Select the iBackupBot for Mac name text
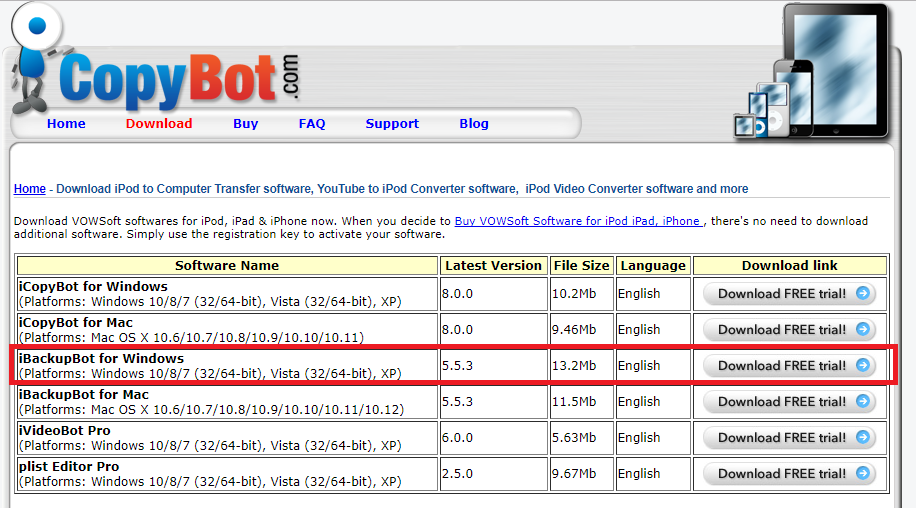This screenshot has height=508, width=916. click(84, 395)
